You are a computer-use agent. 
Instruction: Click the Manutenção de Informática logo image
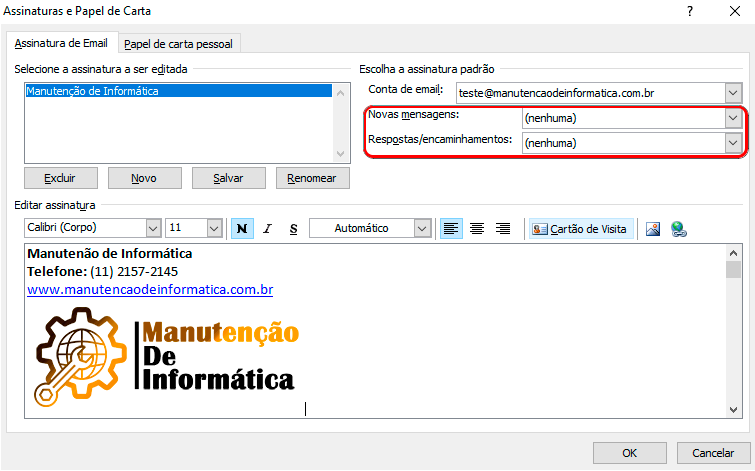pyautogui.click(x=167, y=356)
